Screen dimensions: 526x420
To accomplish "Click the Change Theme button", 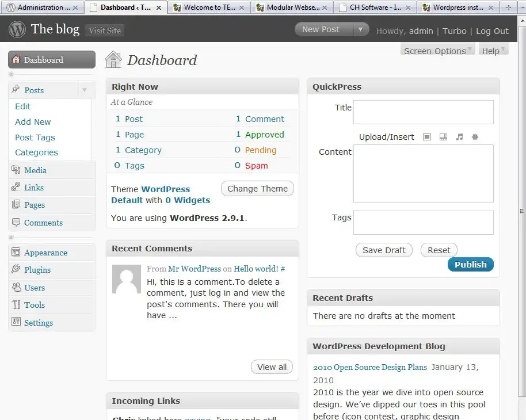I will click(257, 189).
